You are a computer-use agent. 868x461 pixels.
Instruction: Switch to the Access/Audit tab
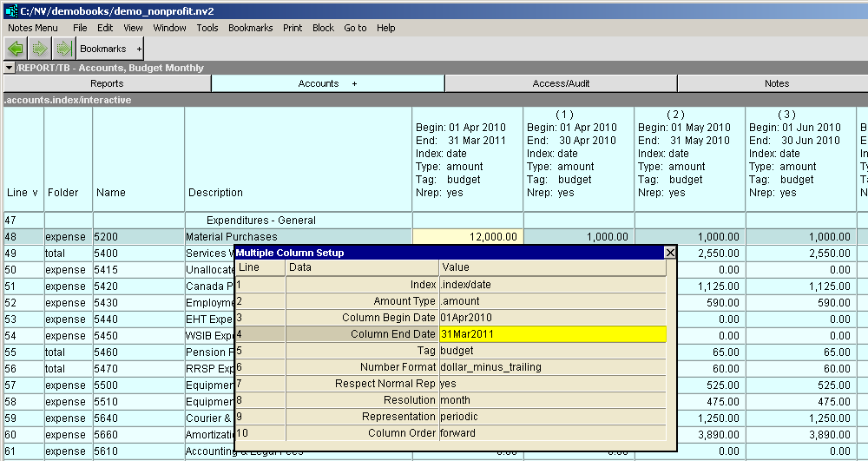pyautogui.click(x=561, y=83)
